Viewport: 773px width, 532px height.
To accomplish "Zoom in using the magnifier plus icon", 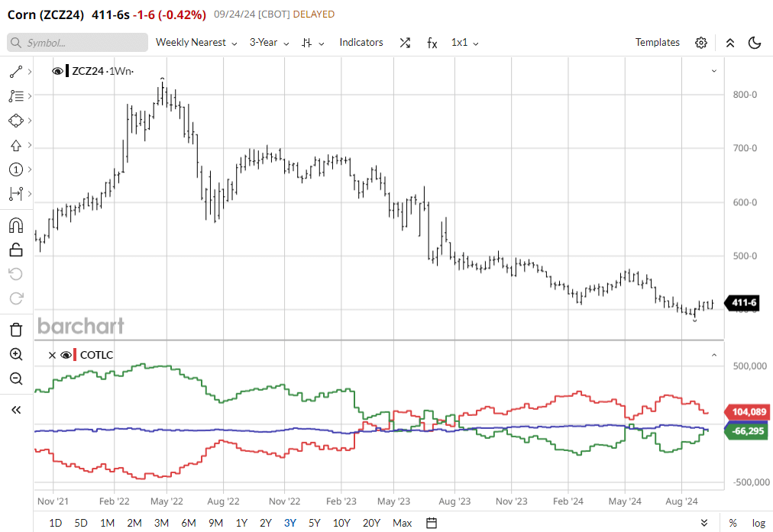I will click(x=15, y=354).
